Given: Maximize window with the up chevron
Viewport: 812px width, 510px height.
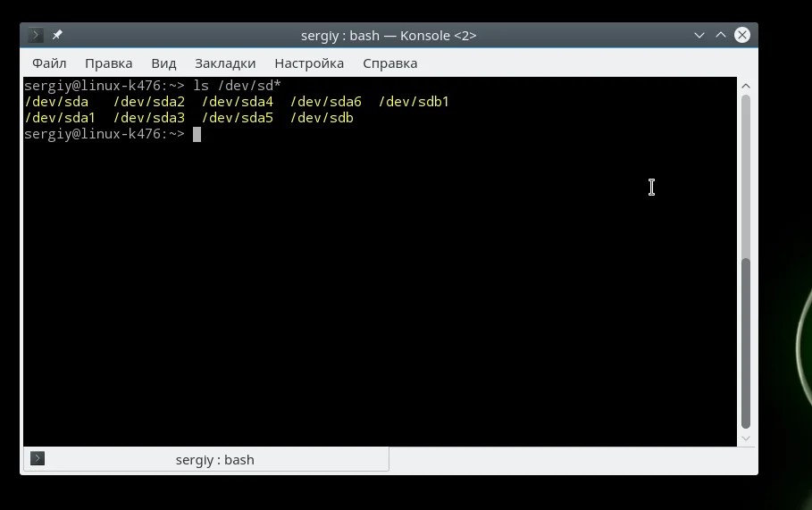Looking at the screenshot, I should point(720,35).
